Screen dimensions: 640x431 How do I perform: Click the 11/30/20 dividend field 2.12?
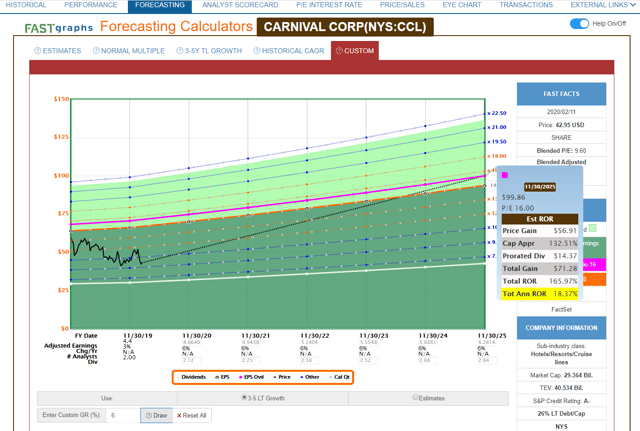(x=191, y=360)
